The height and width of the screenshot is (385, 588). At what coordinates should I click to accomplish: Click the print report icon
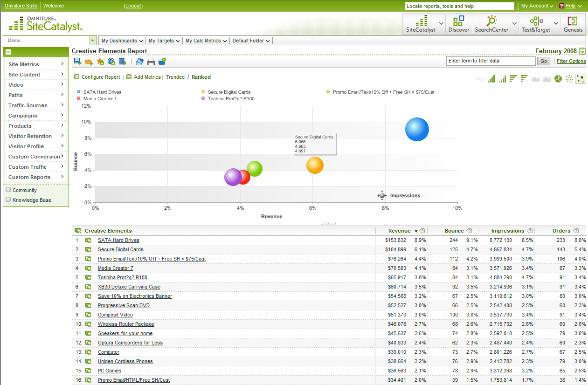click(x=151, y=62)
